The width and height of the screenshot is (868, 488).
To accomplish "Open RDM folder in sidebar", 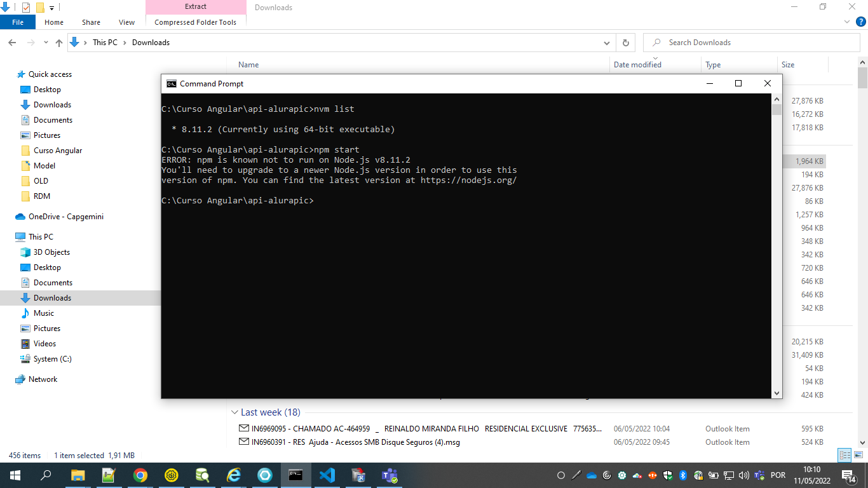I will [x=42, y=196].
